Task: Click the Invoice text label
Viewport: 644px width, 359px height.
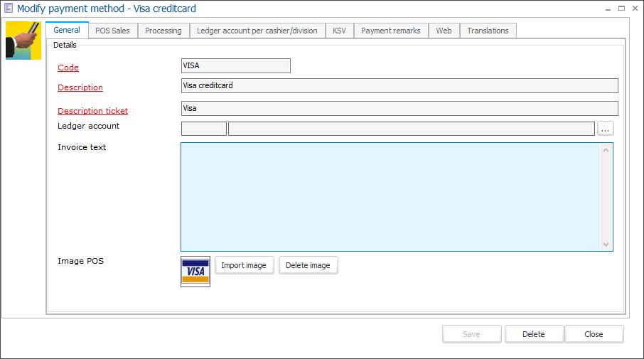Action: tap(82, 147)
